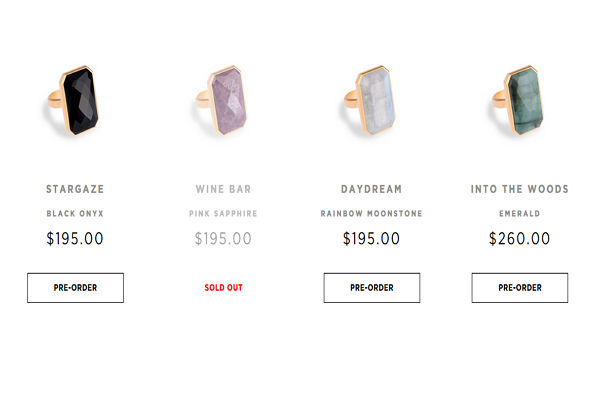The image size is (600, 400).
Task: Open the DAYDREAM product title
Action: [371, 189]
